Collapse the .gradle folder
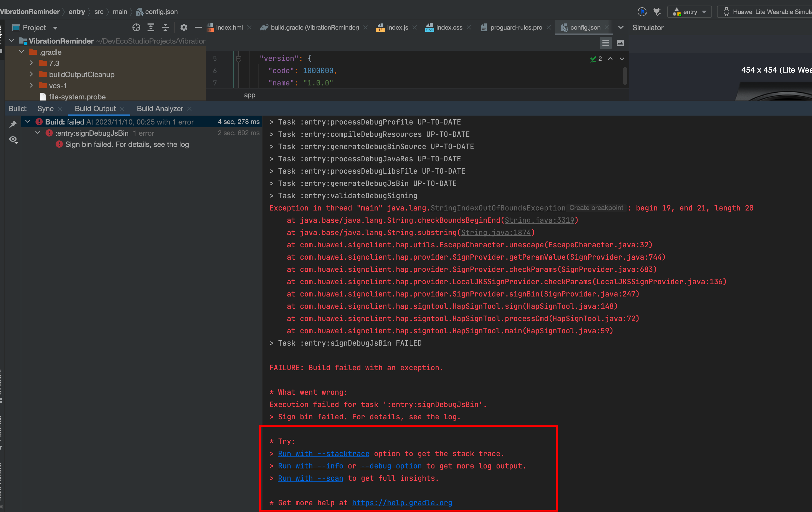This screenshot has width=812, height=512. (x=22, y=52)
